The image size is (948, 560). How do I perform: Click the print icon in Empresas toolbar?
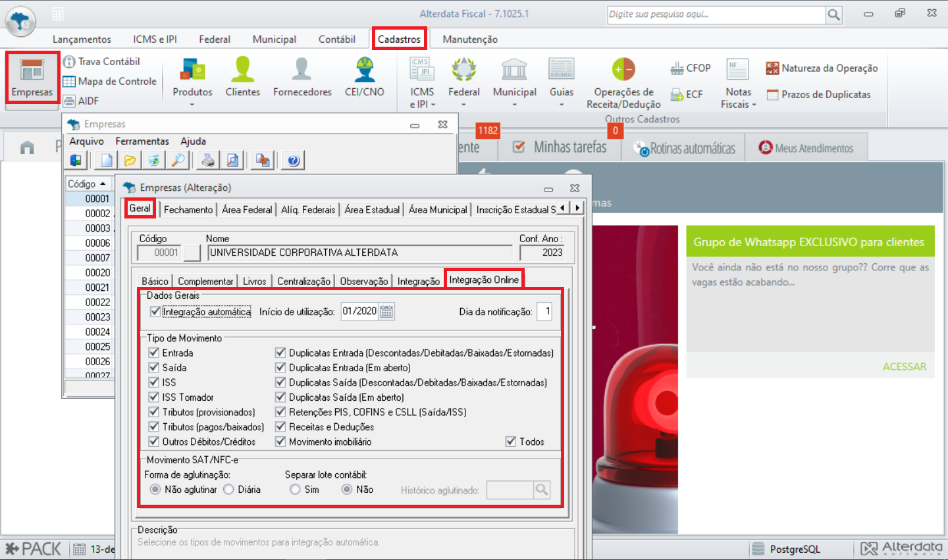point(208,160)
